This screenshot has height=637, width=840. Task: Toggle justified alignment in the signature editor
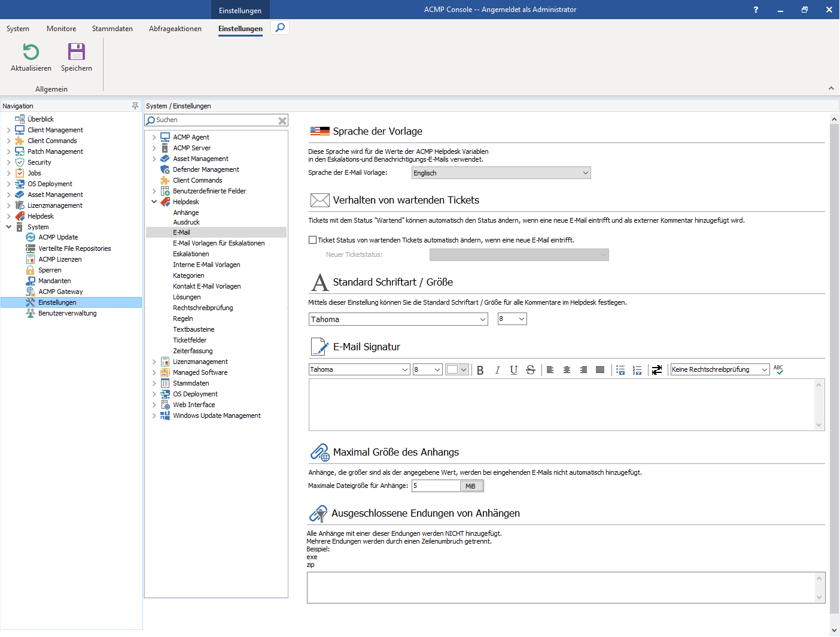(600, 369)
